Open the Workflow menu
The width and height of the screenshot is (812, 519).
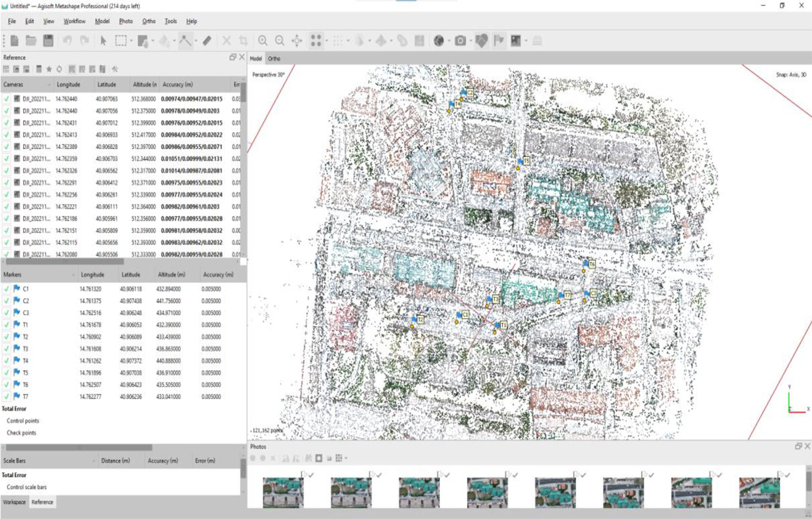coord(74,22)
